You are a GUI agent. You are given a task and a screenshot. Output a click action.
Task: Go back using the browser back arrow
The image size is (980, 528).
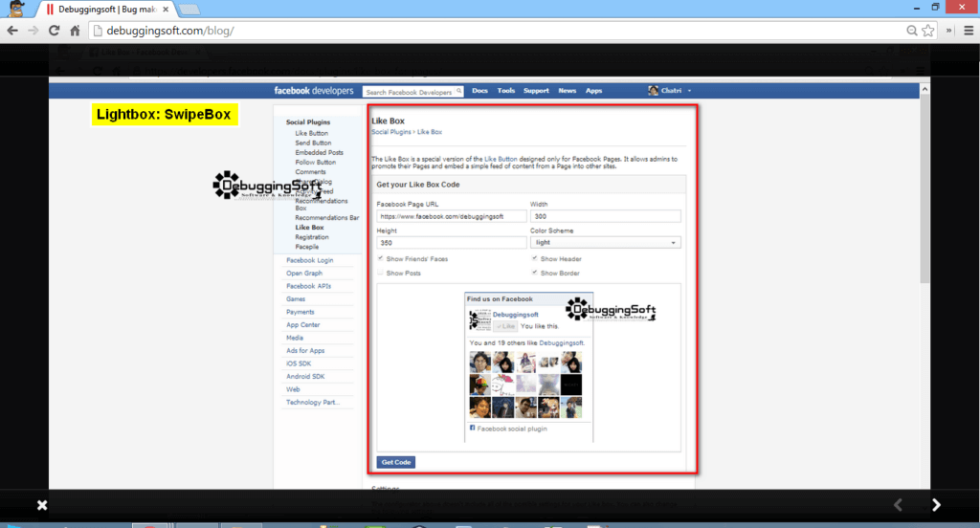[12, 31]
